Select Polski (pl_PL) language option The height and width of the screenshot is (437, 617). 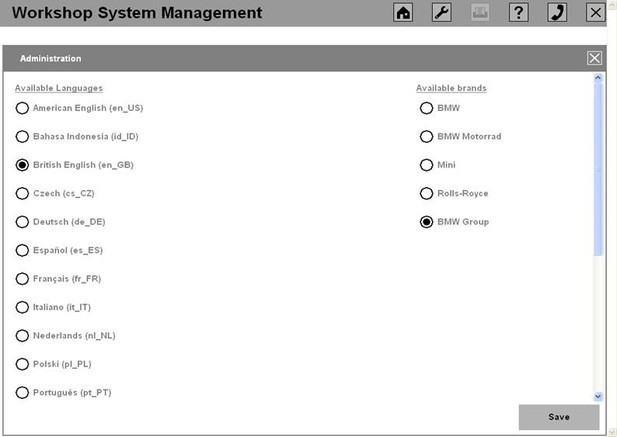(22, 364)
